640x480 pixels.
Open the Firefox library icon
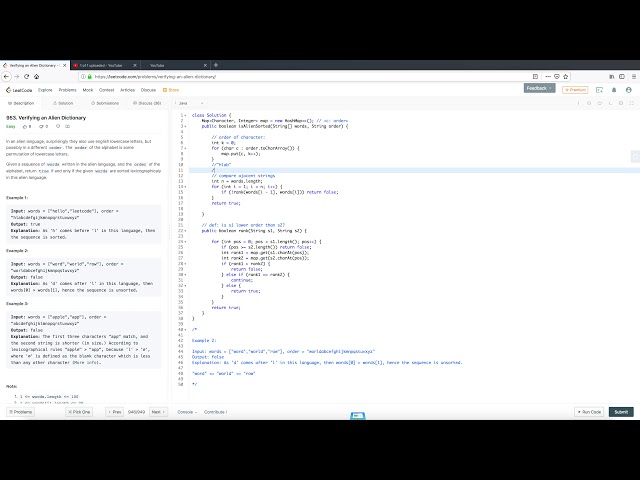tap(612, 77)
